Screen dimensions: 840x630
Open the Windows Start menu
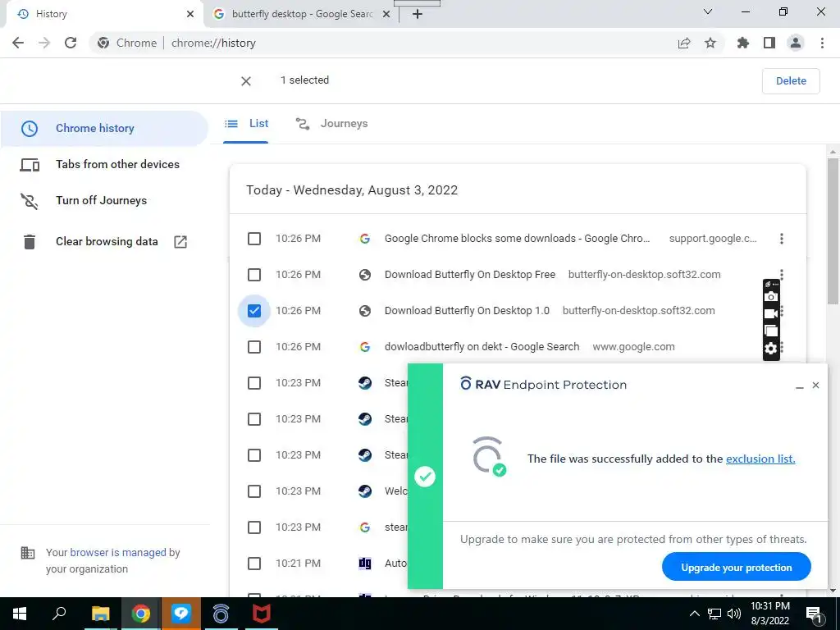(20, 614)
